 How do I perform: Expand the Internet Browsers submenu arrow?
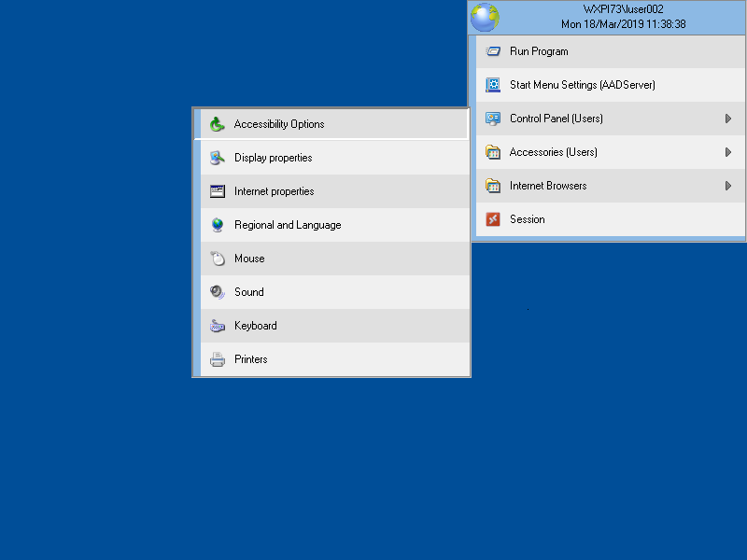coord(727,186)
